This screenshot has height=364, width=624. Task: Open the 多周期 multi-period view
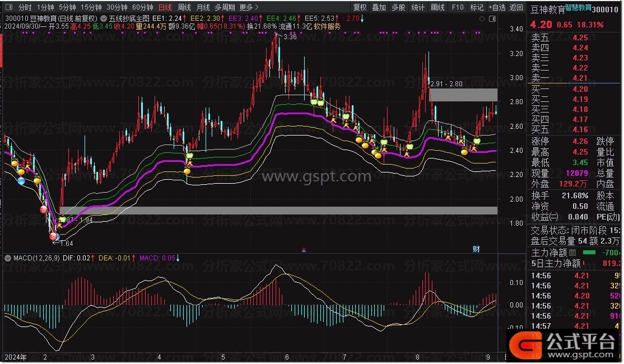click(225, 7)
